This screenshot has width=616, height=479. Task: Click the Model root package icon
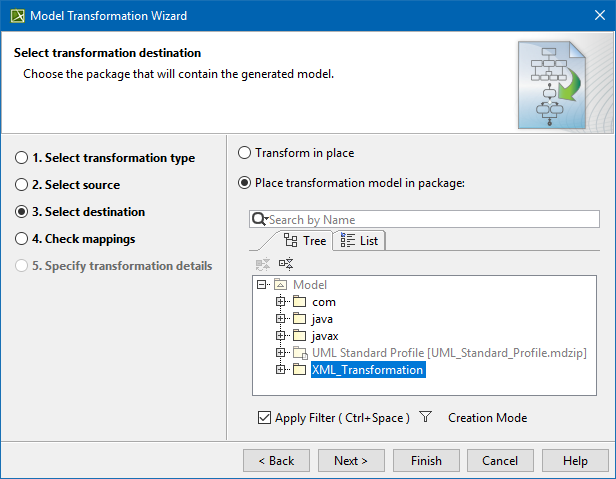coord(281,285)
